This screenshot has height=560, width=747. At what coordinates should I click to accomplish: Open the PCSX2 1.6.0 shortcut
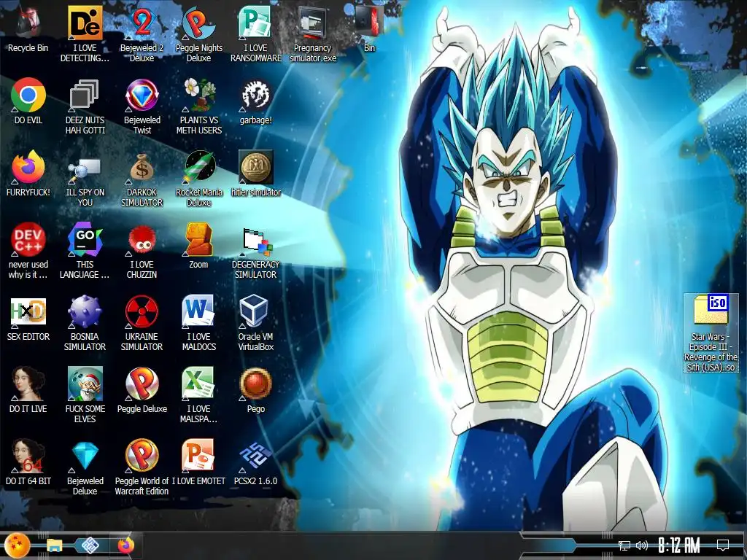[256, 462]
